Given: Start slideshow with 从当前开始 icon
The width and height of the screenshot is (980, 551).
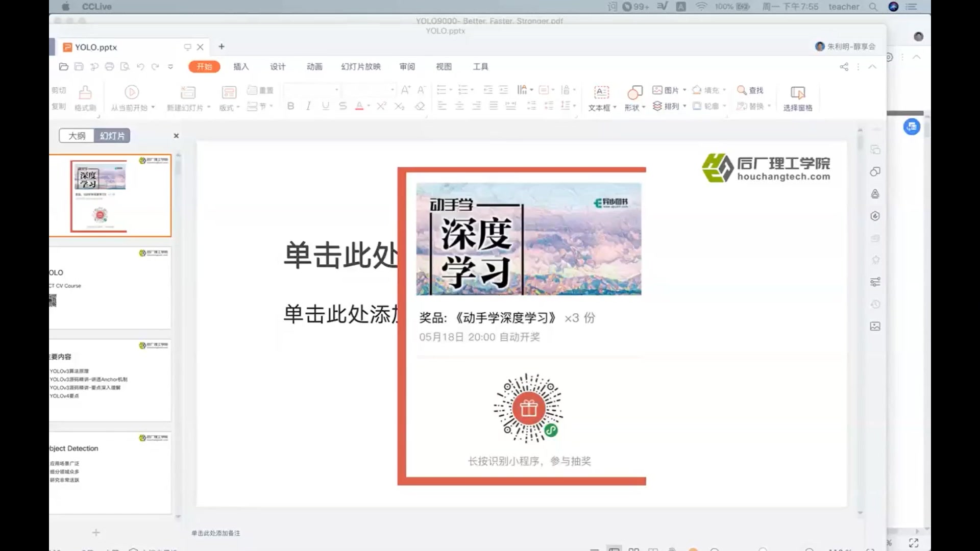Looking at the screenshot, I should pyautogui.click(x=131, y=93).
